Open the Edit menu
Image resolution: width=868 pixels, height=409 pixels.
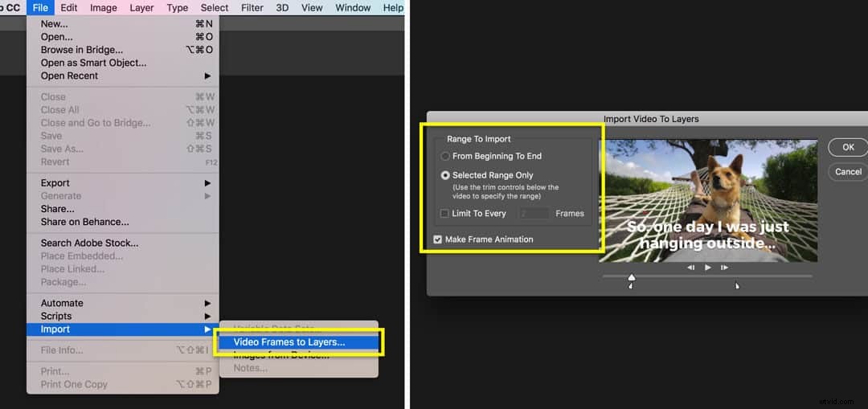(x=68, y=8)
